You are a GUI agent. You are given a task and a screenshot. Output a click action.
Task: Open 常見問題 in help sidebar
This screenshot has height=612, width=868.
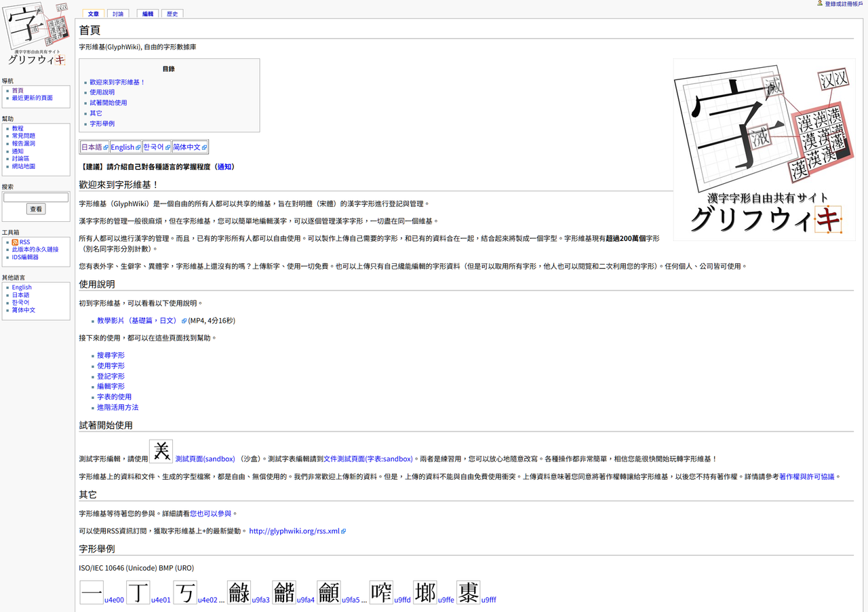coord(24,136)
